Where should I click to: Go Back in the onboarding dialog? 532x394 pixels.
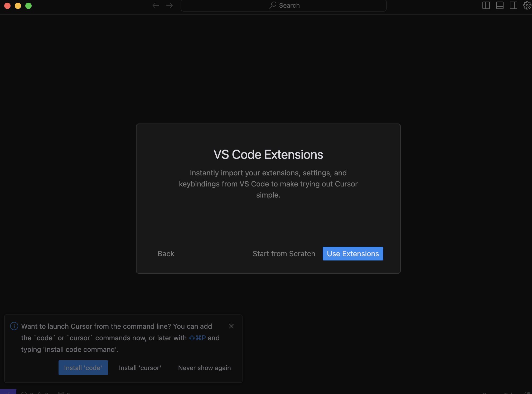[x=166, y=254]
